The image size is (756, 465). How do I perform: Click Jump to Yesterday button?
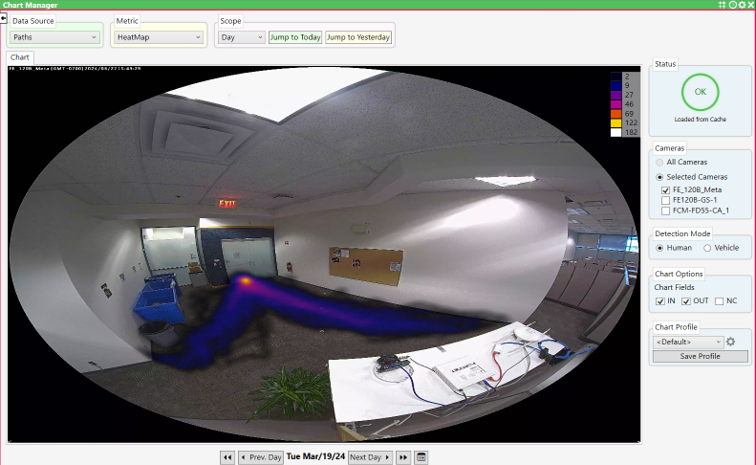point(358,37)
